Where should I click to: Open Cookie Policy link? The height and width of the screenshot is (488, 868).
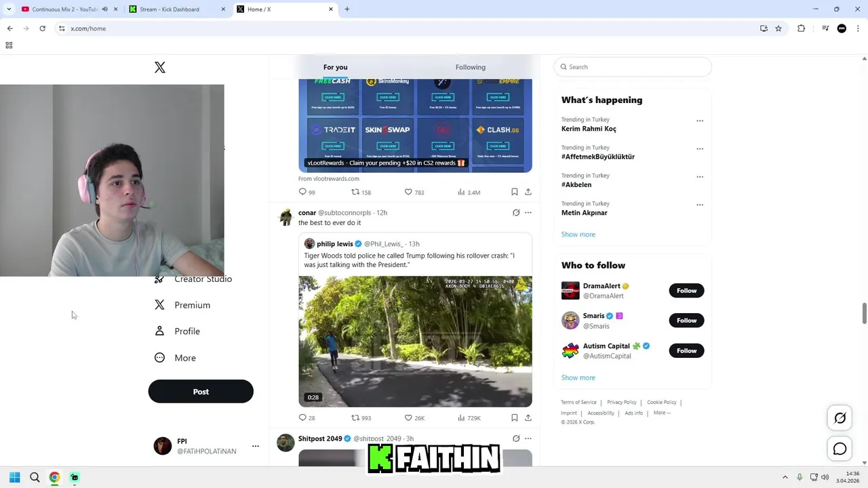pyautogui.click(x=662, y=403)
